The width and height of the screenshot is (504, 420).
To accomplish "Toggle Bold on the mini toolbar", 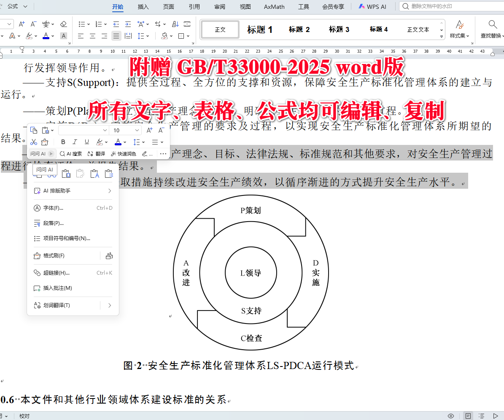I will tap(62, 142).
